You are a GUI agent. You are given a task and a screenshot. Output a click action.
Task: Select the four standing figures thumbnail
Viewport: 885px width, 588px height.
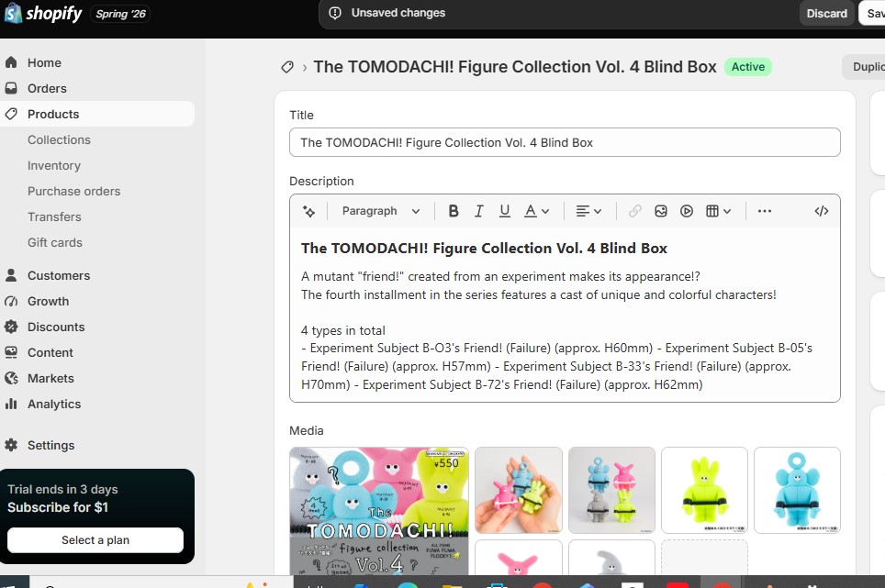[611, 490]
